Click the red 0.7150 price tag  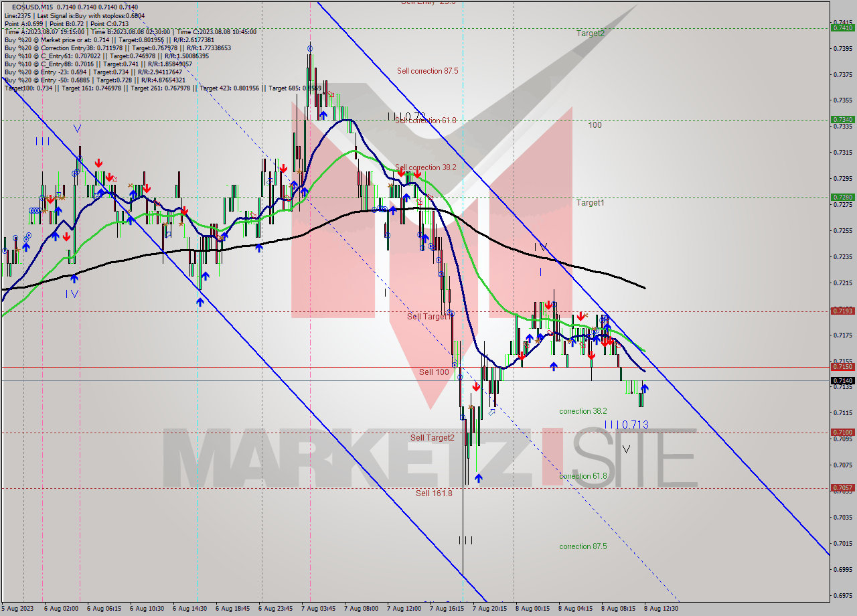(842, 366)
